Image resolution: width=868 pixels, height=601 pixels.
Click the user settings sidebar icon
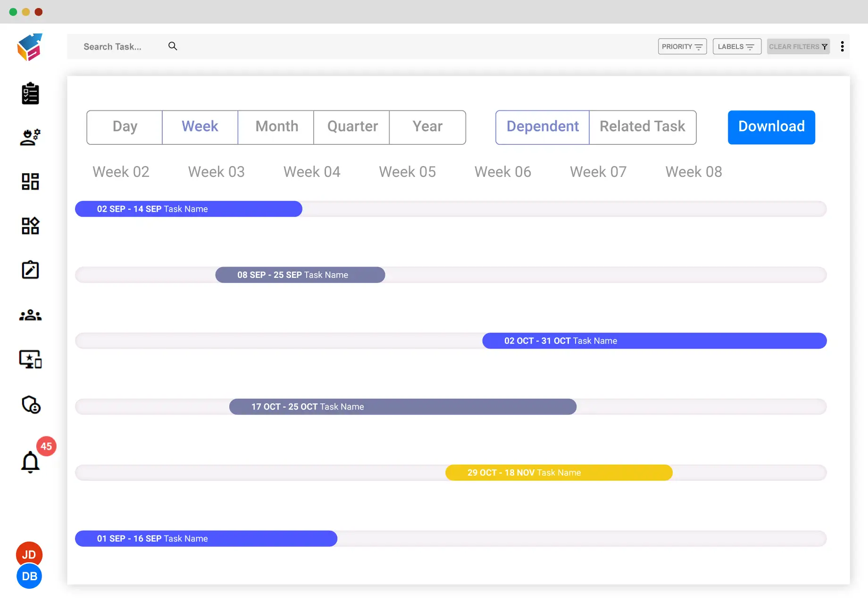(x=30, y=137)
